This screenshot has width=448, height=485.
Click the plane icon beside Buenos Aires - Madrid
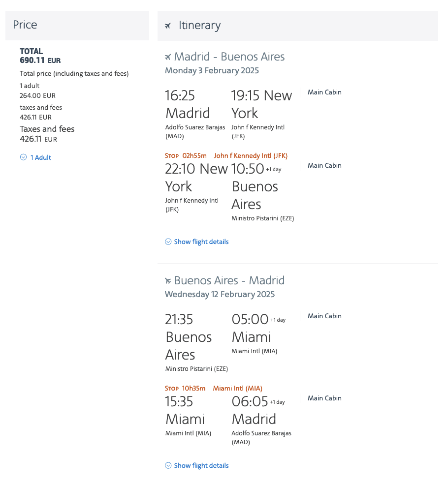168,281
